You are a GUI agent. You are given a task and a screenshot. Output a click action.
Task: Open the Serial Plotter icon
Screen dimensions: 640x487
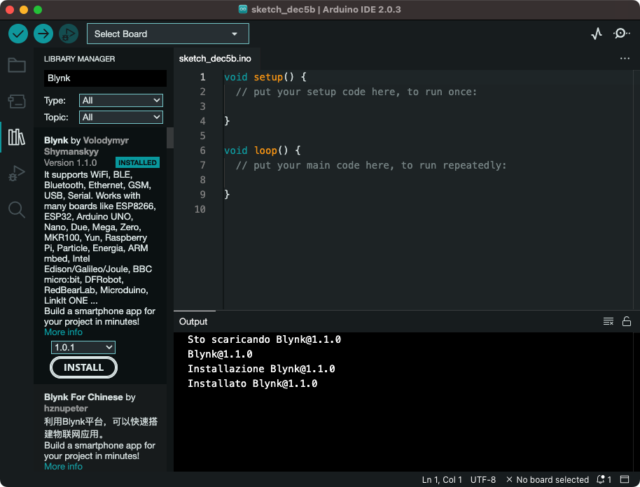pos(597,34)
